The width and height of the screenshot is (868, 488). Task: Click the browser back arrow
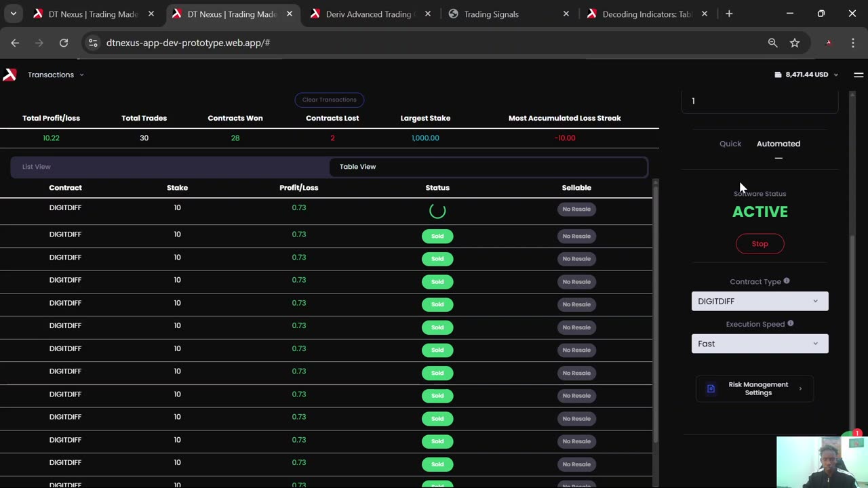tap(15, 43)
